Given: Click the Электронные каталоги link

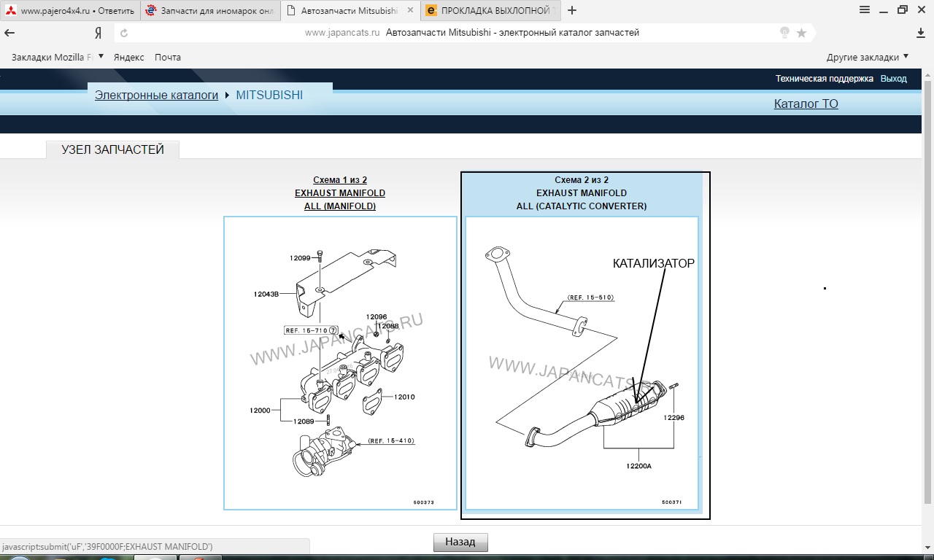Looking at the screenshot, I should pos(156,95).
